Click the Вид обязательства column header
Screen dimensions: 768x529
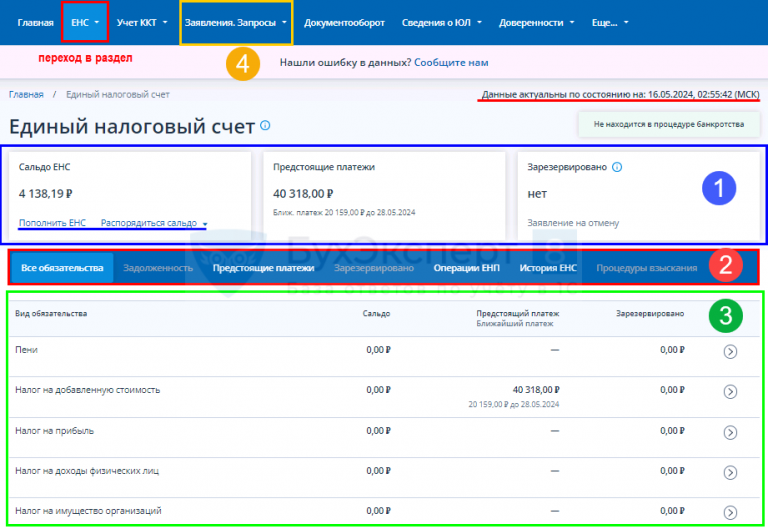51,313
